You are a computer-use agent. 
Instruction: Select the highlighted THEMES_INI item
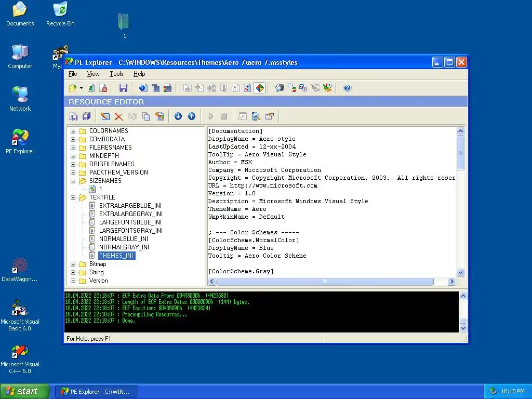click(x=116, y=256)
